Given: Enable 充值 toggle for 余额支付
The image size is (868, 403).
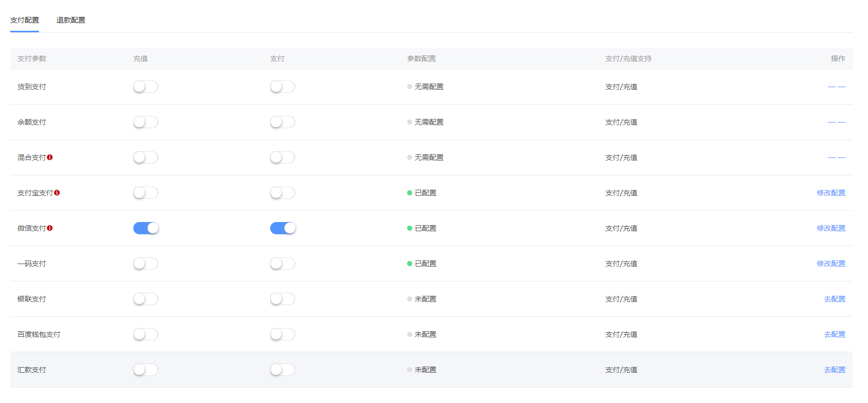Looking at the screenshot, I should (x=146, y=122).
